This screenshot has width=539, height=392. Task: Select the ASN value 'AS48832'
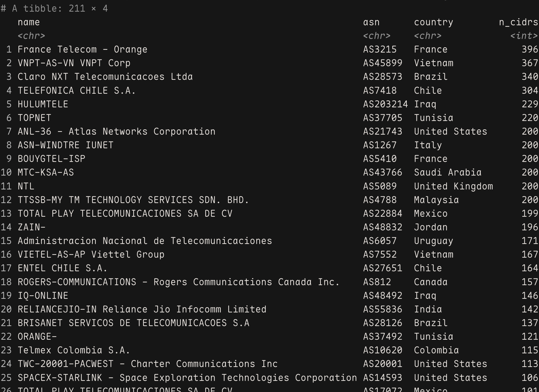(383, 227)
